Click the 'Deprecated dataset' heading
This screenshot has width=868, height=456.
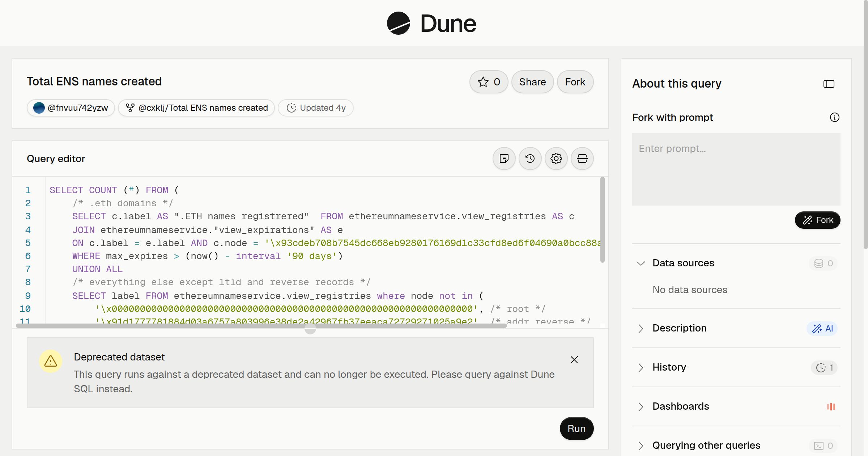click(119, 357)
